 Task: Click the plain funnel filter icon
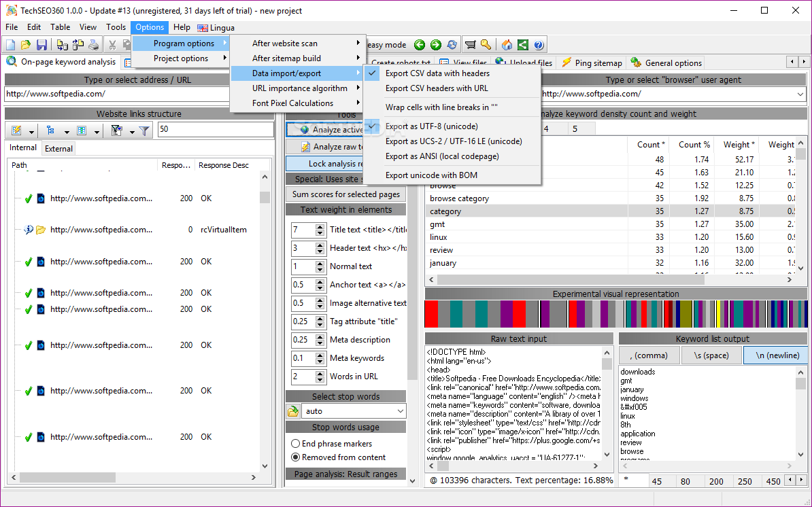coord(144,130)
